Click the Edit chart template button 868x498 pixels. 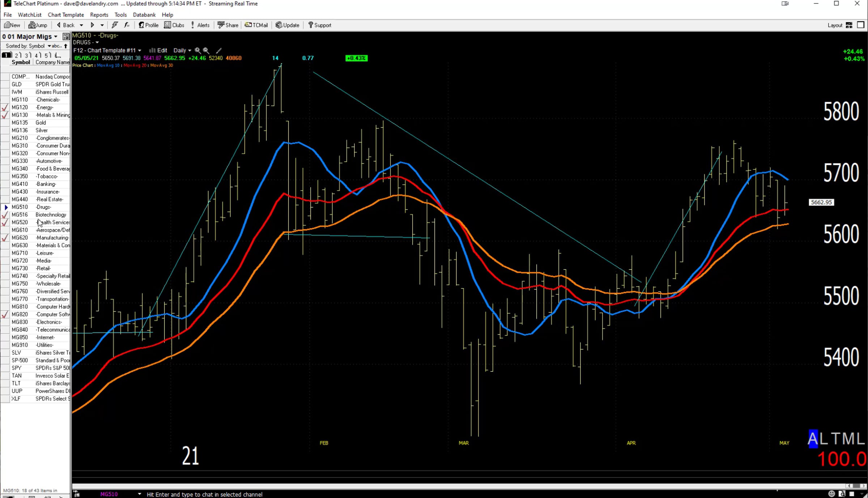[158, 50]
